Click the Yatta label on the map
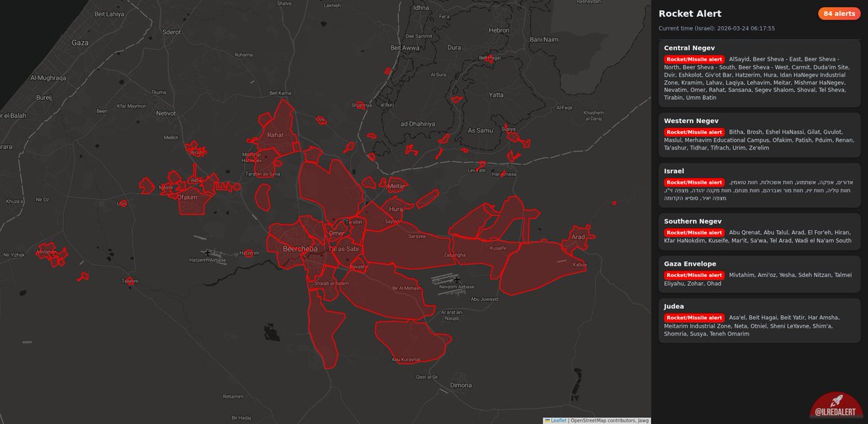 [x=496, y=95]
